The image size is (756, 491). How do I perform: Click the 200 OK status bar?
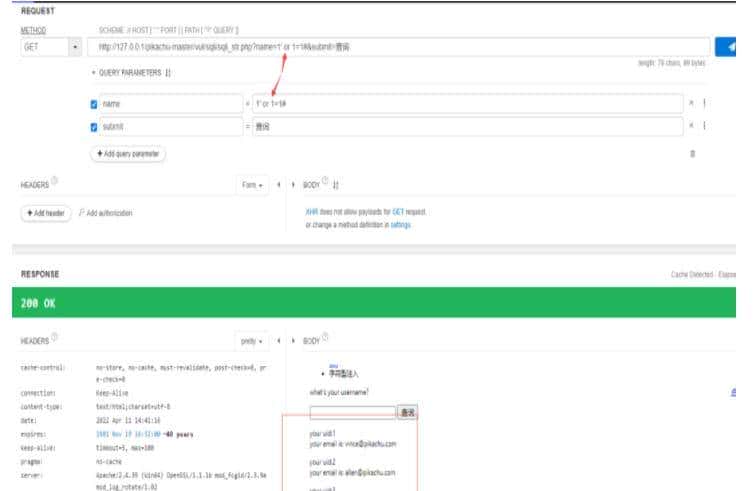[374, 303]
